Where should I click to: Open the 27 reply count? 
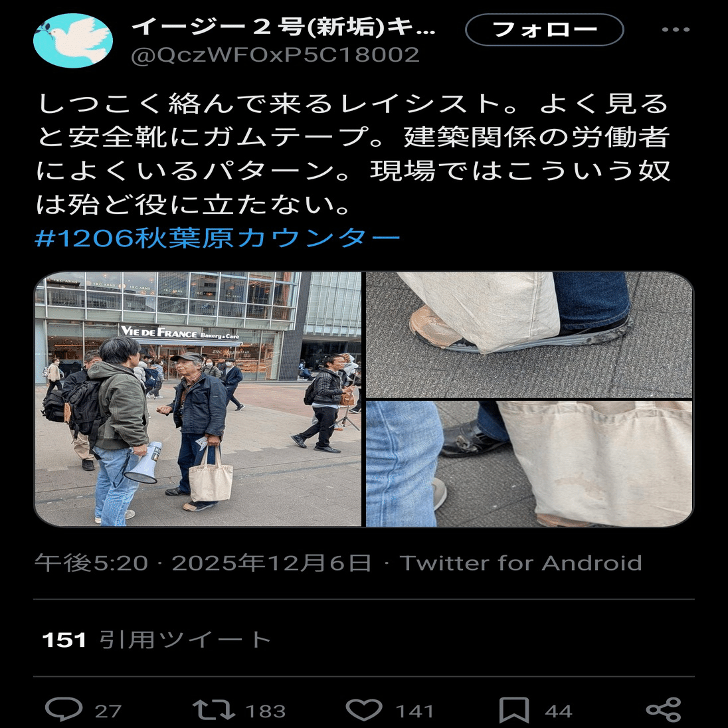click(108, 711)
